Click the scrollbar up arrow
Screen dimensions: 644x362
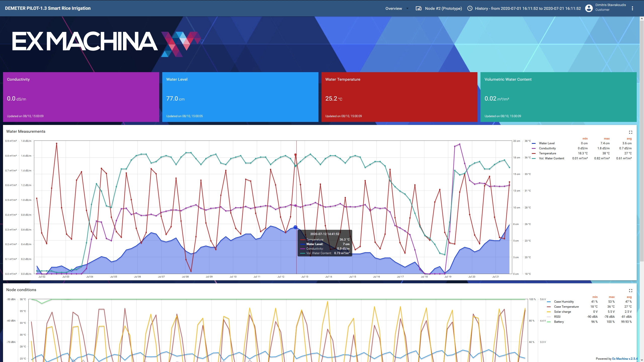tap(642, 19)
